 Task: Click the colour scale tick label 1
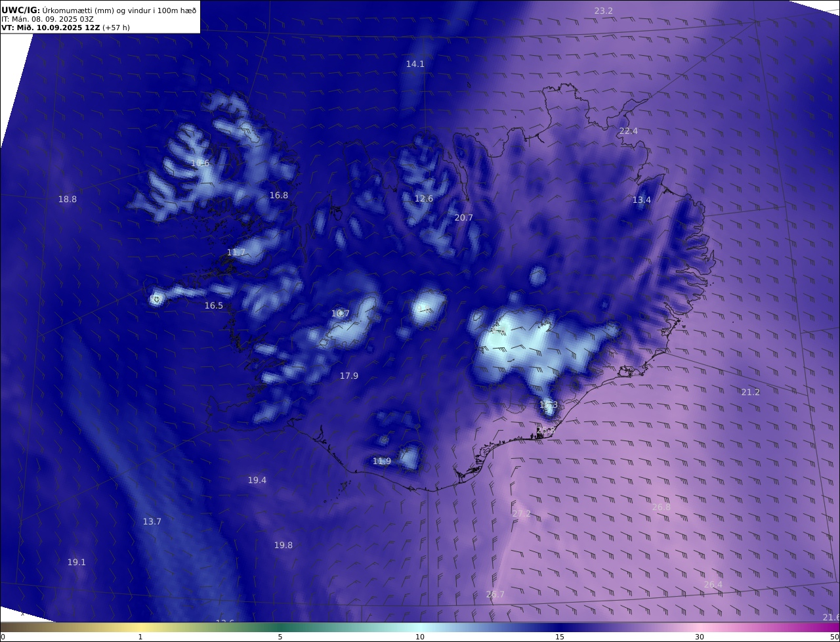(140, 637)
